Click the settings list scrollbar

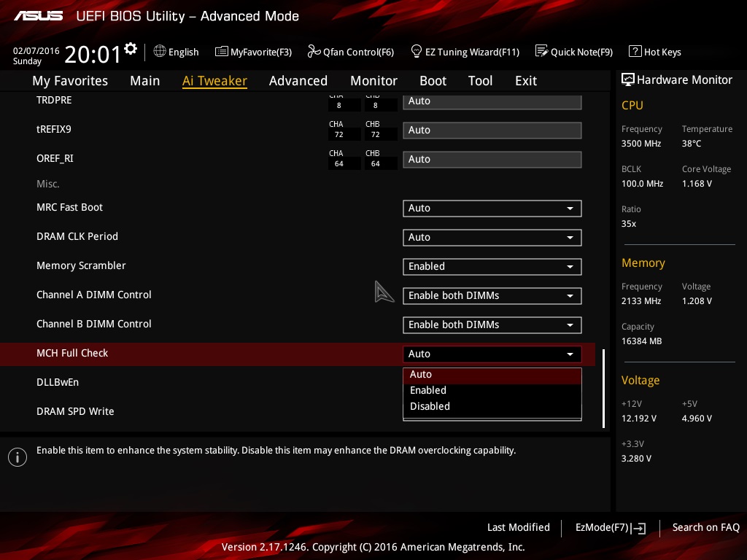point(603,389)
